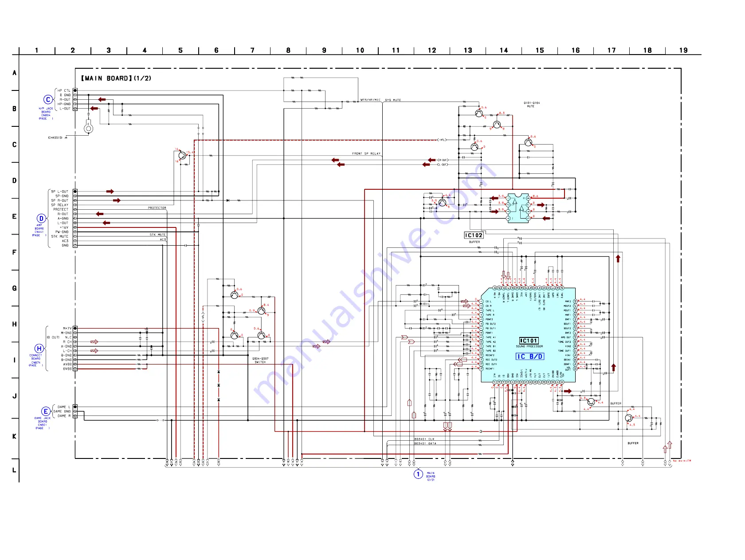Click the HP-GND pin label
The height and width of the screenshot is (560, 745).
coord(64,104)
